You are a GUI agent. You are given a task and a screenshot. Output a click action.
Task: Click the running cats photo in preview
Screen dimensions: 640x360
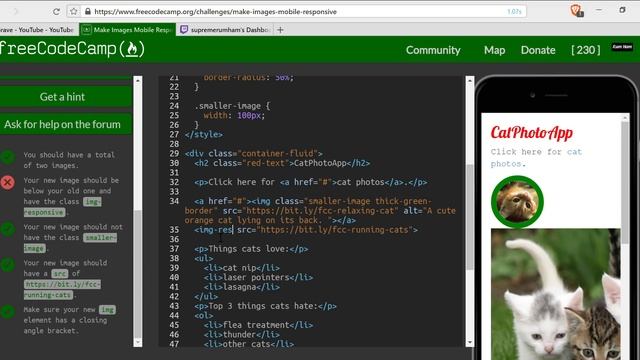click(x=556, y=294)
